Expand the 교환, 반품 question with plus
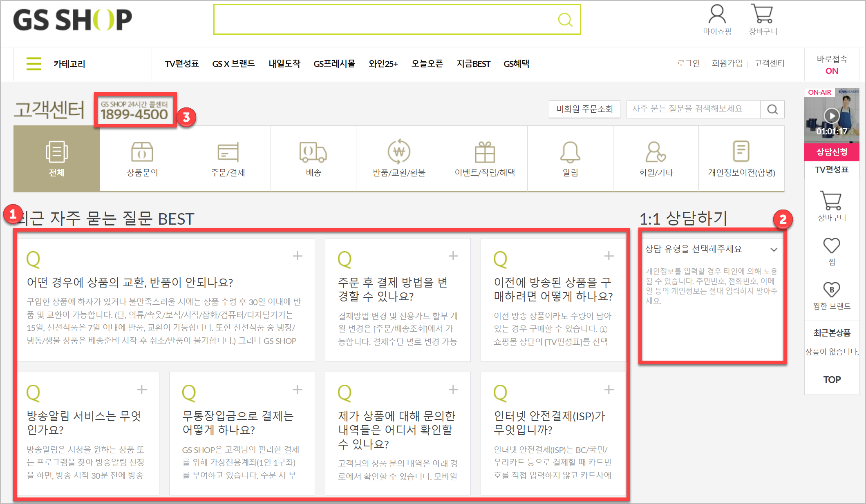The height and width of the screenshot is (504, 866). 298,256
